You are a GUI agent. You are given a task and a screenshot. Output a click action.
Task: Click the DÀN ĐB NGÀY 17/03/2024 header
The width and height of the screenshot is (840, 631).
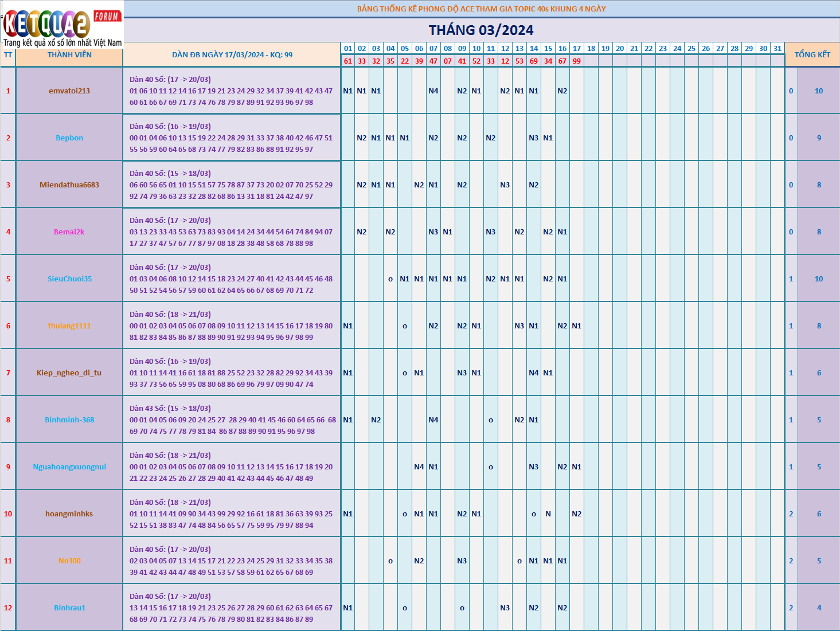click(232, 55)
